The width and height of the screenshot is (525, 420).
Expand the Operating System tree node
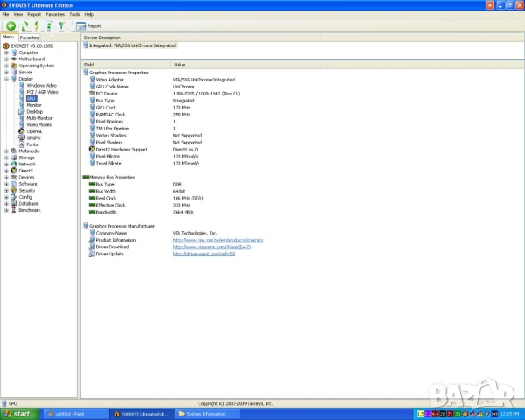point(6,66)
